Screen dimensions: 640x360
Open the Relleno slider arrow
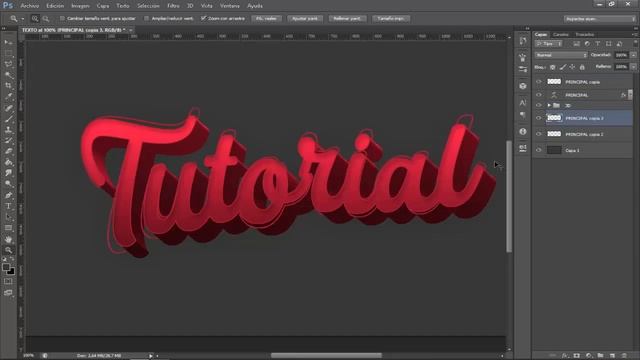633,67
